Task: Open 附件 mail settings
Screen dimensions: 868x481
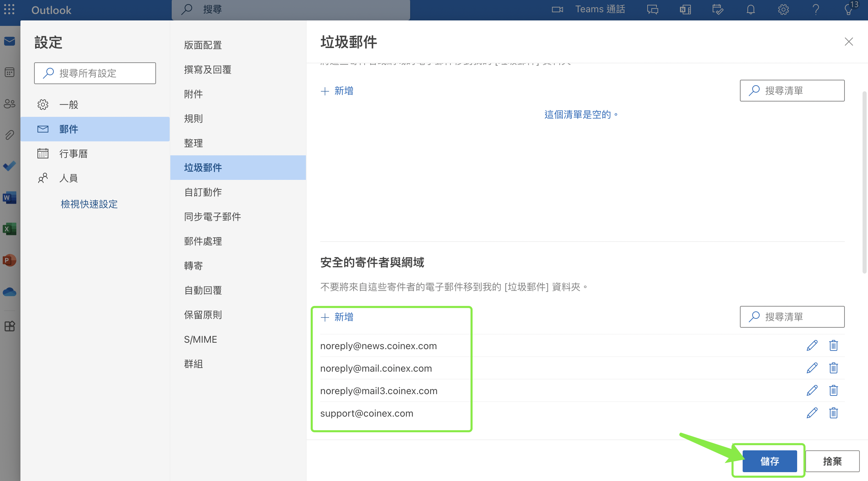Action: (238, 94)
